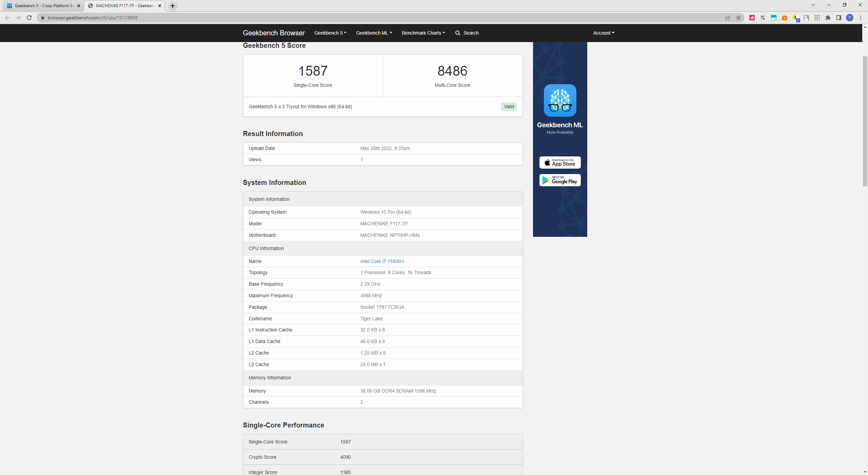Image resolution: width=868 pixels, height=475 pixels.
Task: Open the blue folder extension icon
Action: coord(774,18)
